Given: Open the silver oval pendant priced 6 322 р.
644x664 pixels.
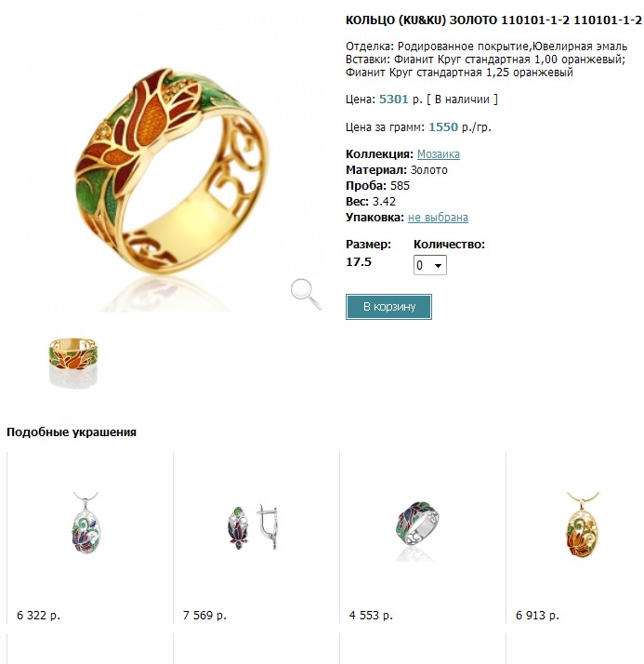Looking at the screenshot, I should pos(85,523).
